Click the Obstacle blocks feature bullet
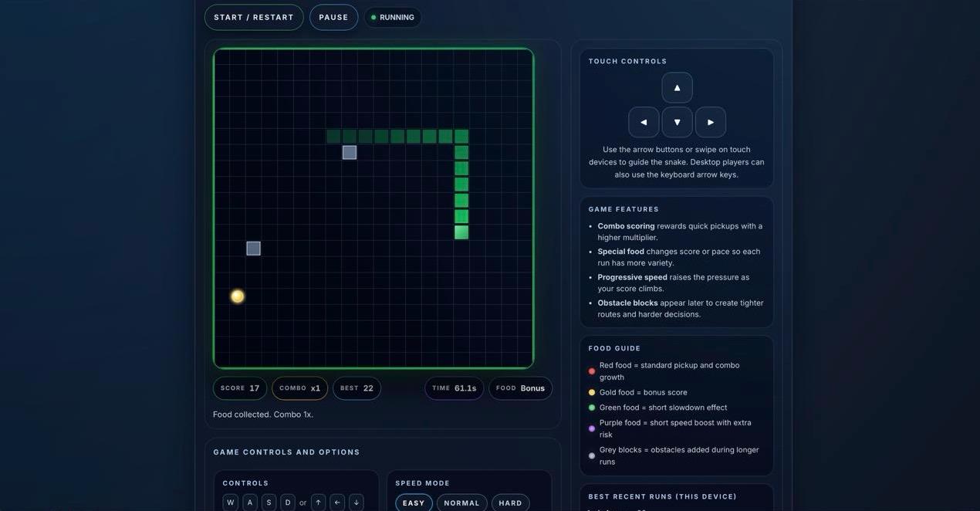 [x=681, y=308]
